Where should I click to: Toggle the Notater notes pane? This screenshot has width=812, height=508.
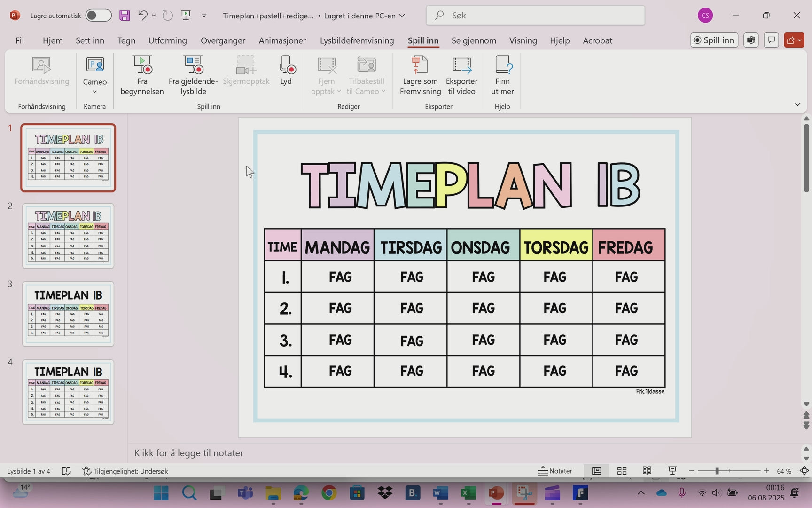click(555, 471)
